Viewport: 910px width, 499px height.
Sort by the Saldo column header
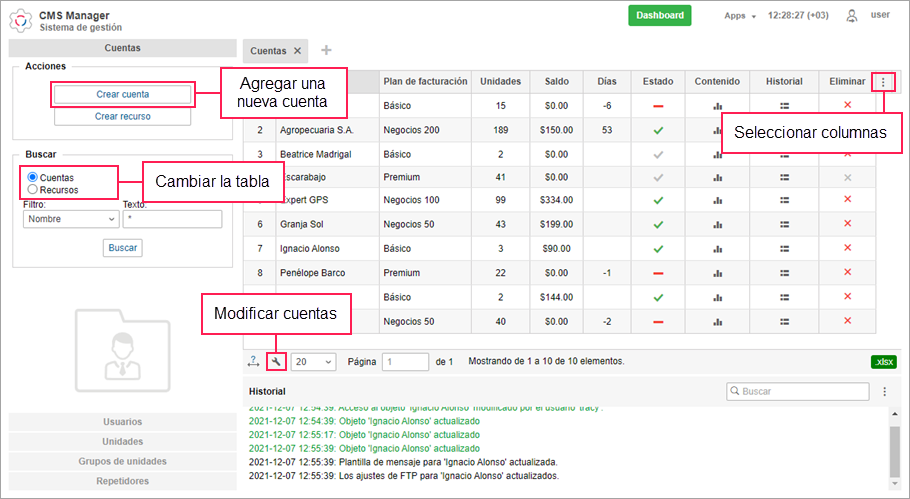click(x=557, y=82)
